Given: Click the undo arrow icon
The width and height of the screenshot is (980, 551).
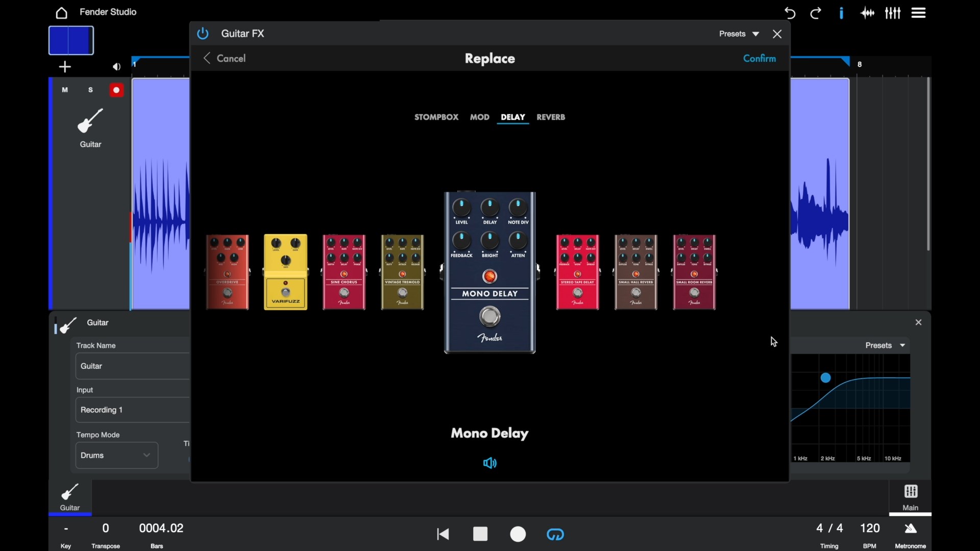Looking at the screenshot, I should click(790, 13).
